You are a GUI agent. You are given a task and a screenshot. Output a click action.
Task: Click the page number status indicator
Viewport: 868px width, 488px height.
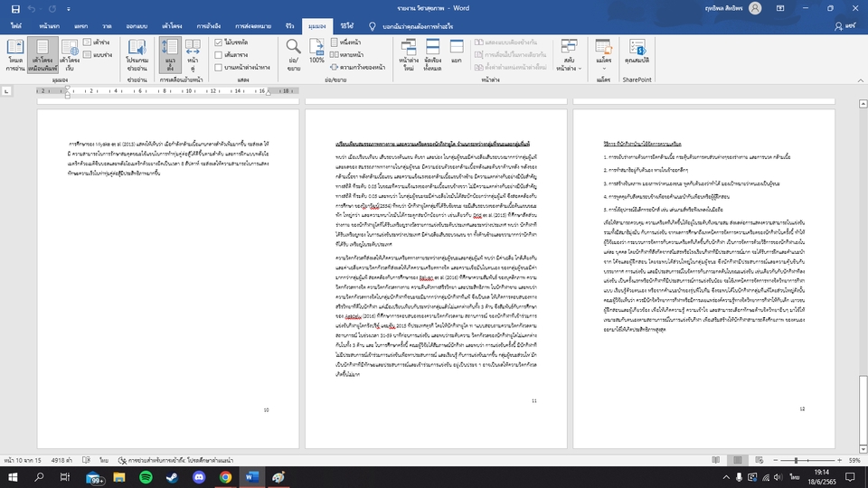coord(22,460)
